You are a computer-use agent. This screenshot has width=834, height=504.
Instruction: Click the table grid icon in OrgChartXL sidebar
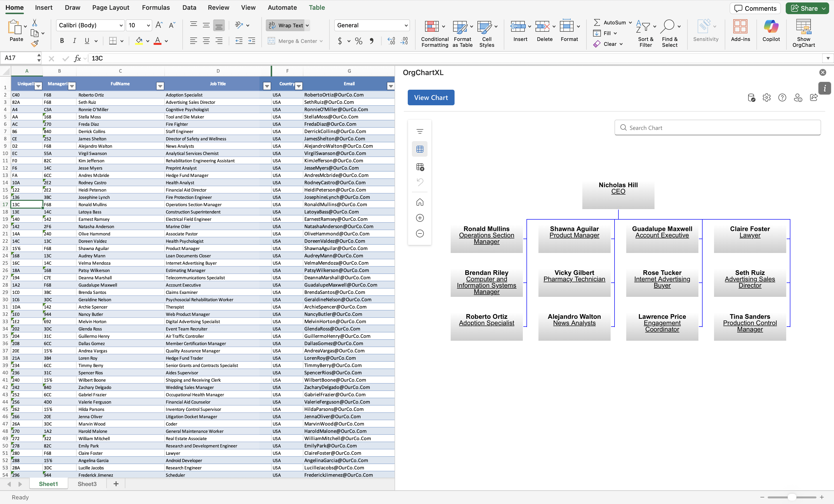tap(420, 149)
